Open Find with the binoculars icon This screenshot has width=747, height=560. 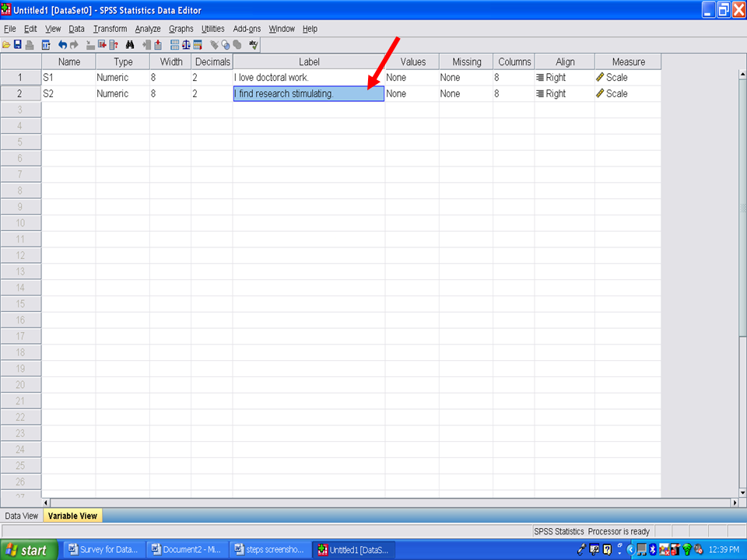(130, 45)
